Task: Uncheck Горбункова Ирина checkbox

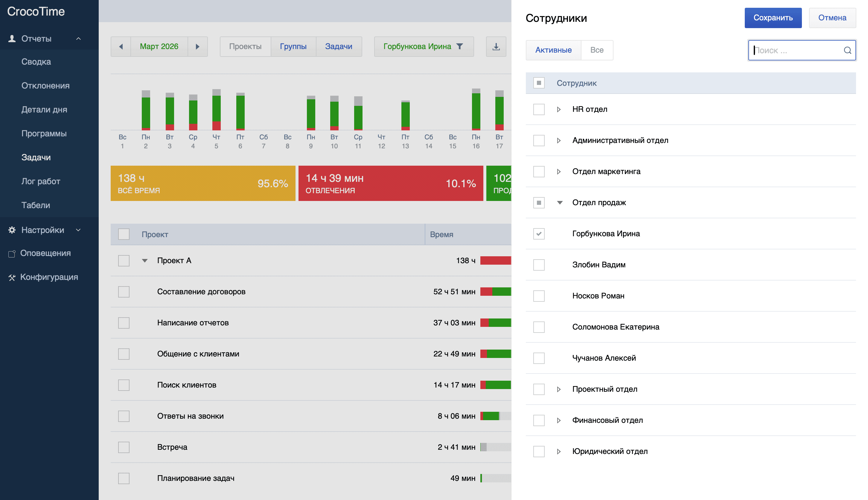Action: pos(539,234)
